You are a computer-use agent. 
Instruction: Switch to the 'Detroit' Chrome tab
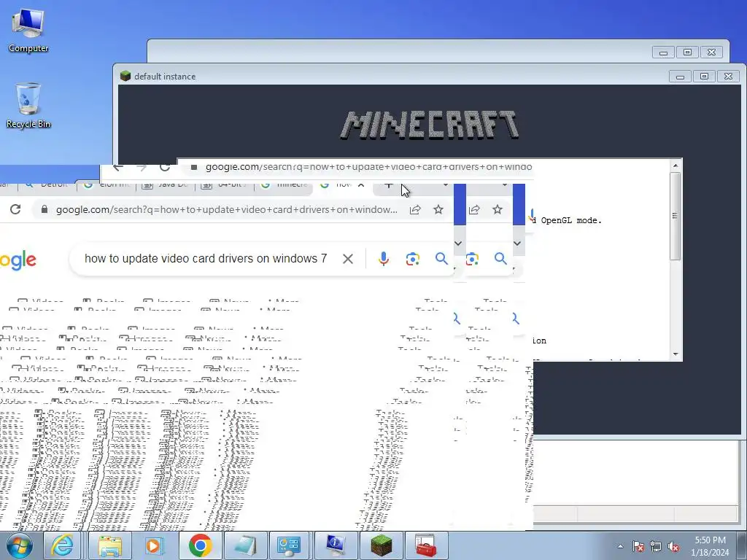47,184
